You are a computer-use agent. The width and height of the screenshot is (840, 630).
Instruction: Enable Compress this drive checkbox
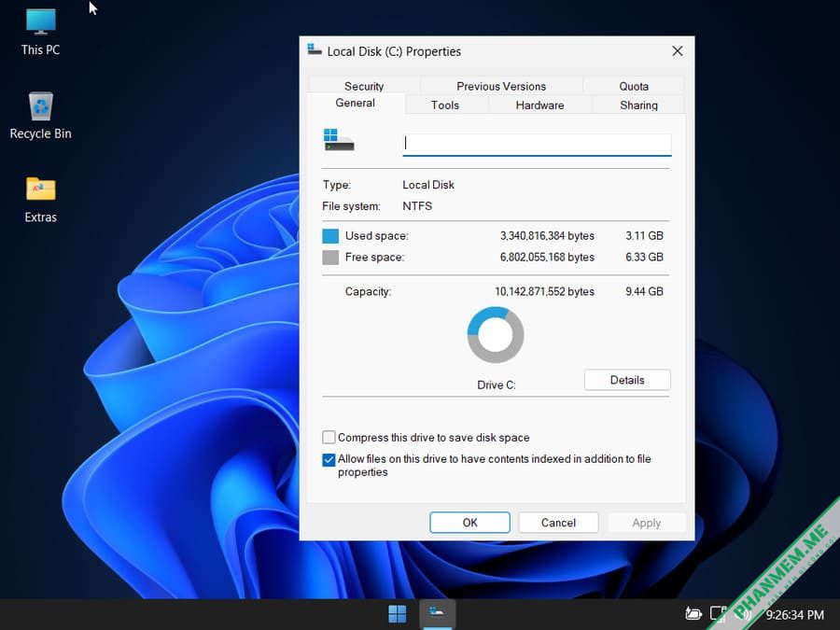329,437
